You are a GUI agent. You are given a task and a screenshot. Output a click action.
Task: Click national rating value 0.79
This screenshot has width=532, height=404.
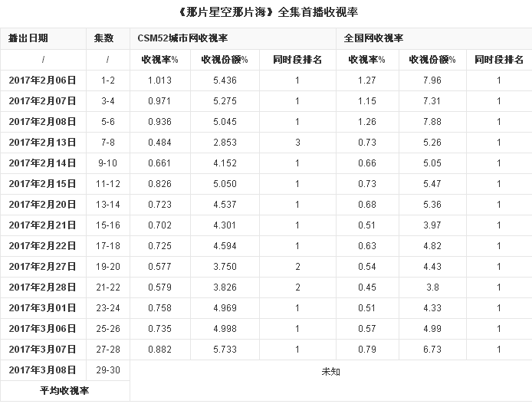[x=367, y=350]
